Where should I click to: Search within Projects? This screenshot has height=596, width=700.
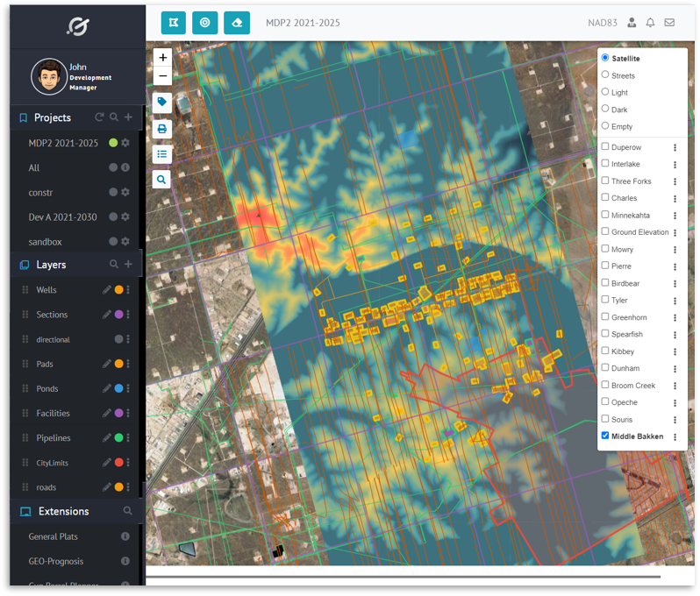tap(114, 117)
